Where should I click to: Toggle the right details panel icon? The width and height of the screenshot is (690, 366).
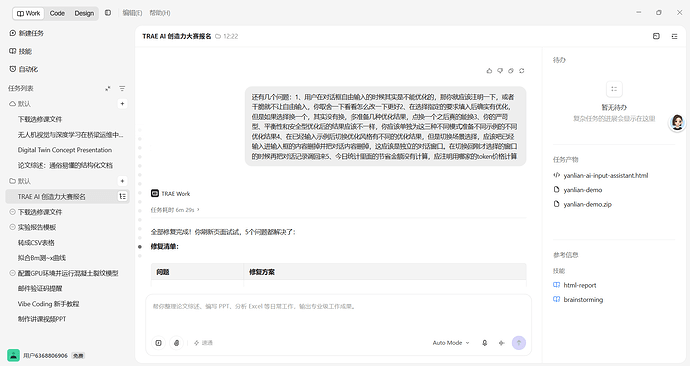tap(674, 36)
